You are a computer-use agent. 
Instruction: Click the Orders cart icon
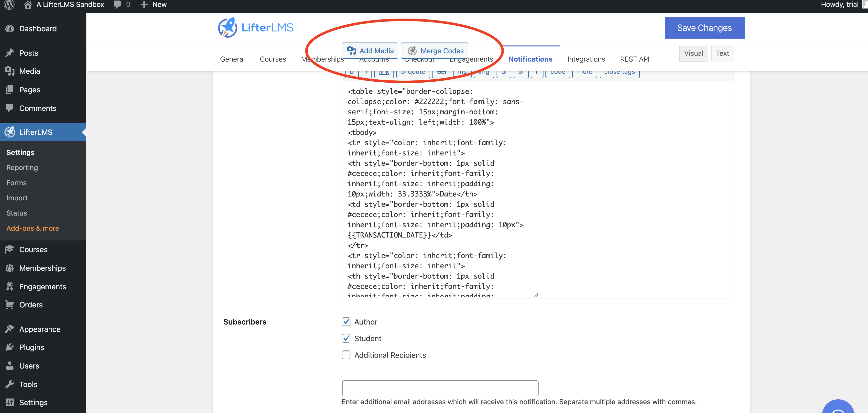coord(10,304)
